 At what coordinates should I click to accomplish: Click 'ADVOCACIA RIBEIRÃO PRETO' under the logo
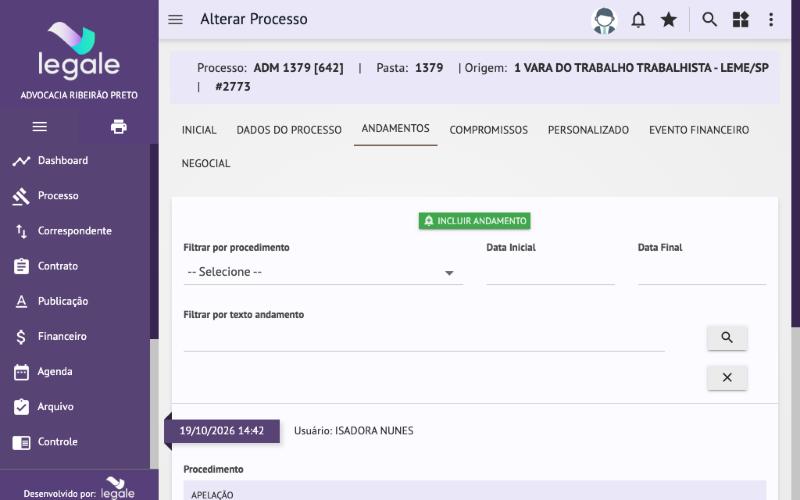pyautogui.click(x=79, y=95)
